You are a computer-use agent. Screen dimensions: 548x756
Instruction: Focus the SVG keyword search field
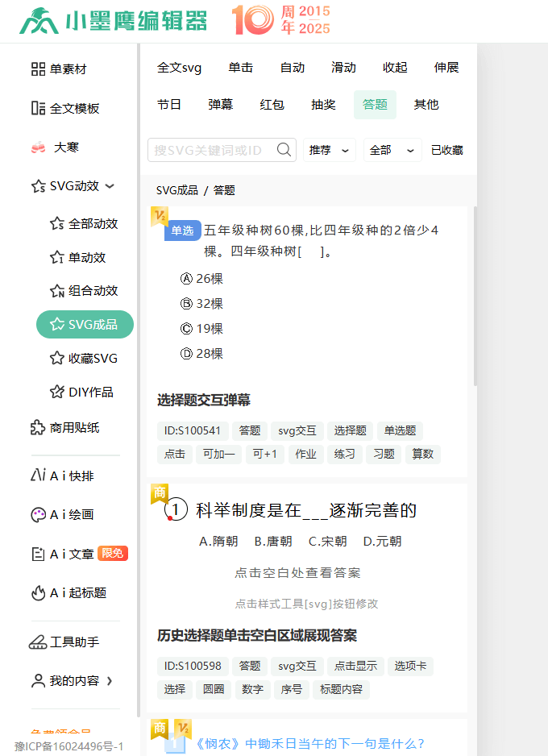point(211,150)
